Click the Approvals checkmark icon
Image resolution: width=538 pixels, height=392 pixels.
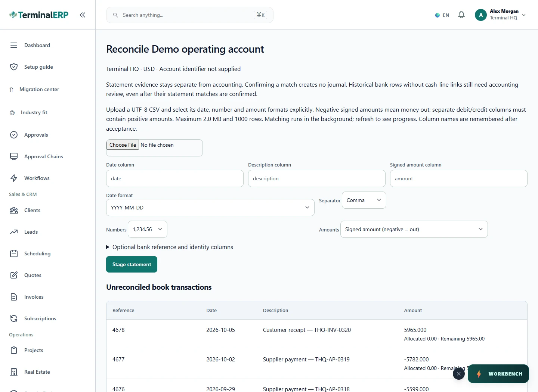[14, 135]
